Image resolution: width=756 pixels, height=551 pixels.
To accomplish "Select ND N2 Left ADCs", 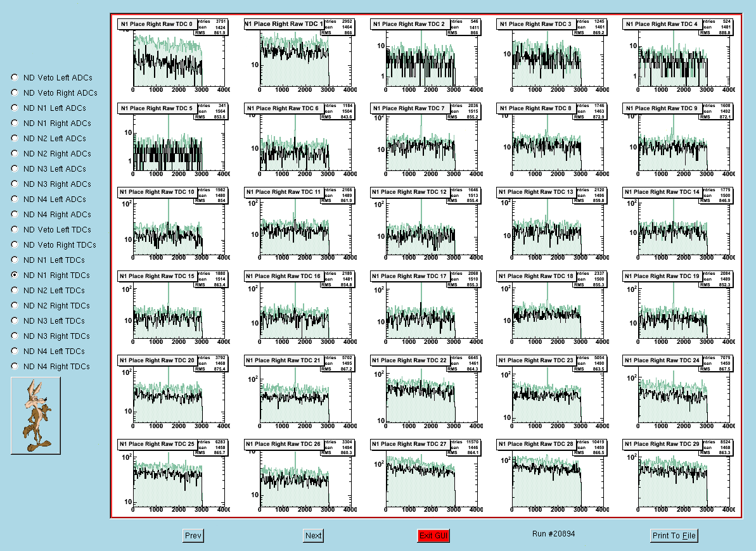I will (x=15, y=138).
